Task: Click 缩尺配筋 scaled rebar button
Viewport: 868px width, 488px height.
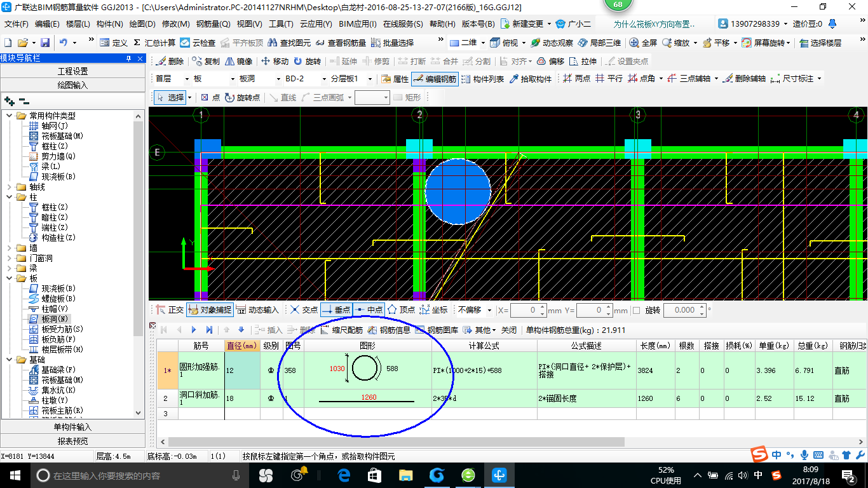Action: (x=342, y=330)
